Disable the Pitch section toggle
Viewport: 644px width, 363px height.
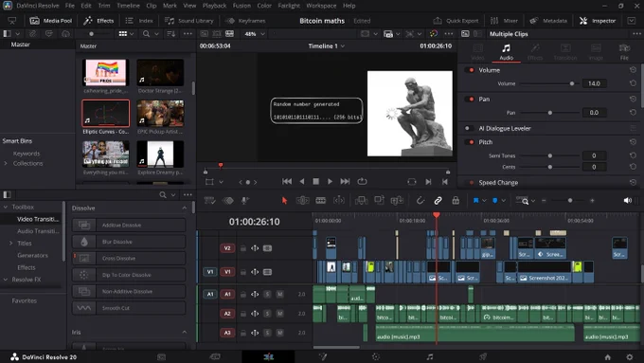tap(471, 142)
